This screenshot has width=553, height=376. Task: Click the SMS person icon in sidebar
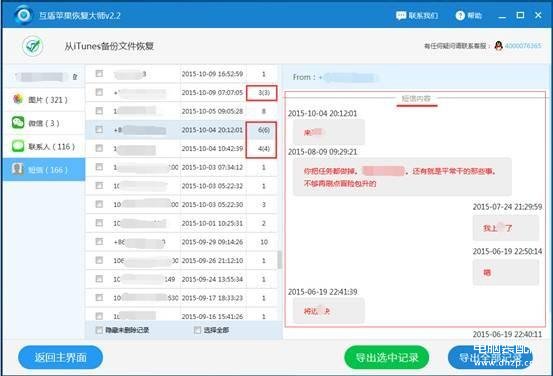point(18,169)
